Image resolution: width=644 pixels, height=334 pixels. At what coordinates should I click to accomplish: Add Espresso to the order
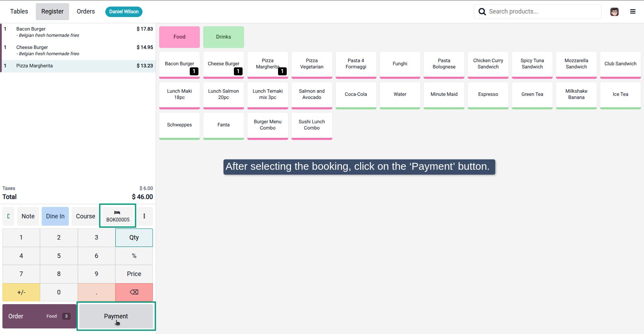pyautogui.click(x=488, y=95)
